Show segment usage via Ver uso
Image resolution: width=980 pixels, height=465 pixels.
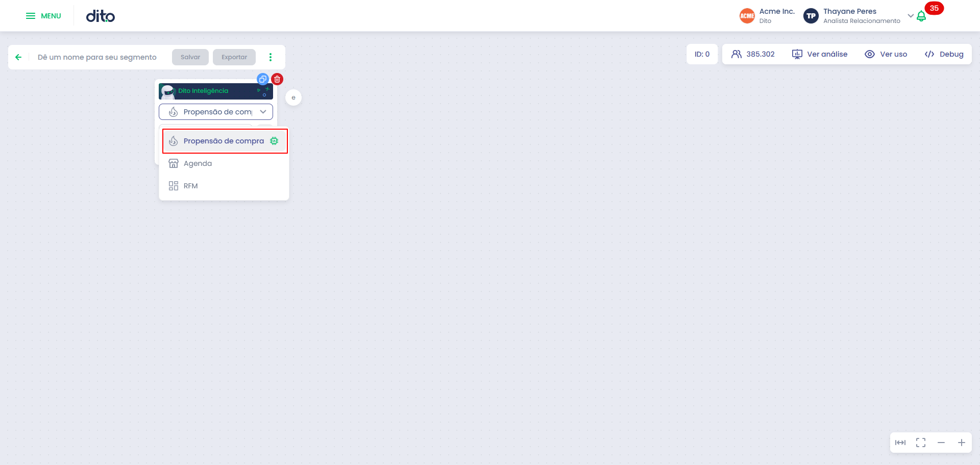pos(886,54)
